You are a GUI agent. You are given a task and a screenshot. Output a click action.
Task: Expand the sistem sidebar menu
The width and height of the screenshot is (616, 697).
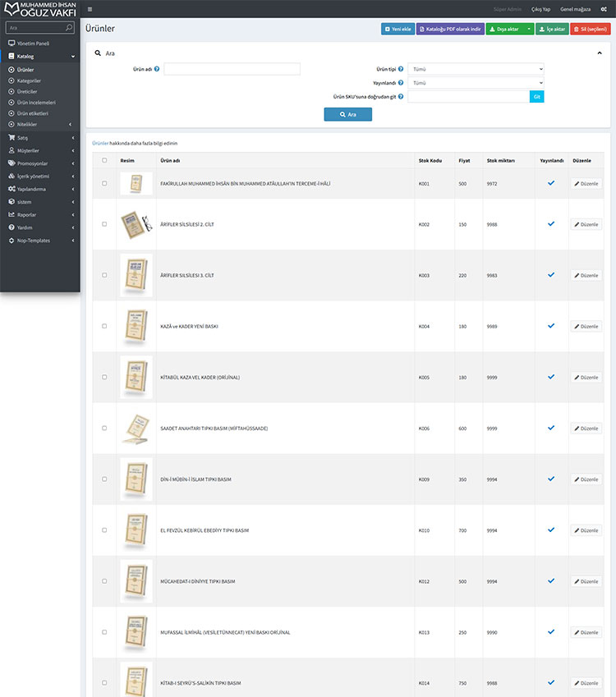[x=40, y=202]
